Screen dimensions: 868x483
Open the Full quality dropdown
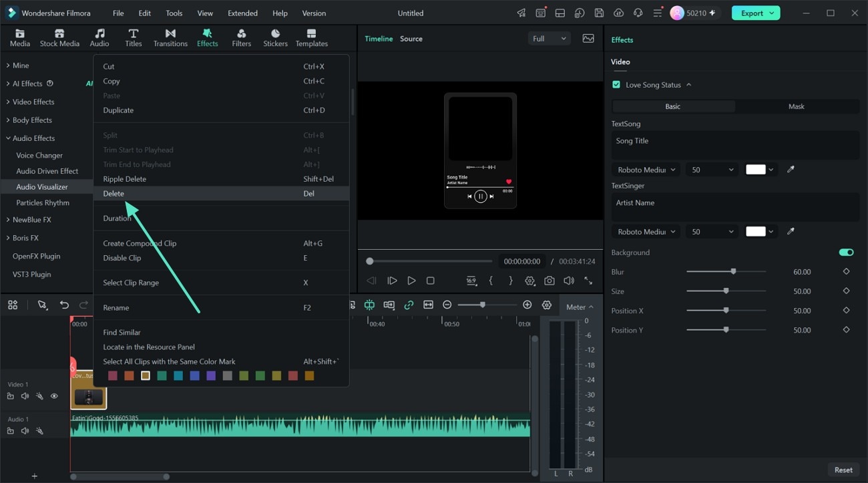pyautogui.click(x=549, y=39)
